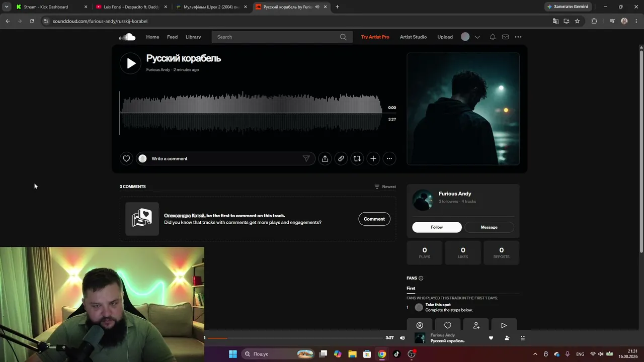Open the three-dot more options under the waveform
This screenshot has width=644, height=362.
coord(389,158)
